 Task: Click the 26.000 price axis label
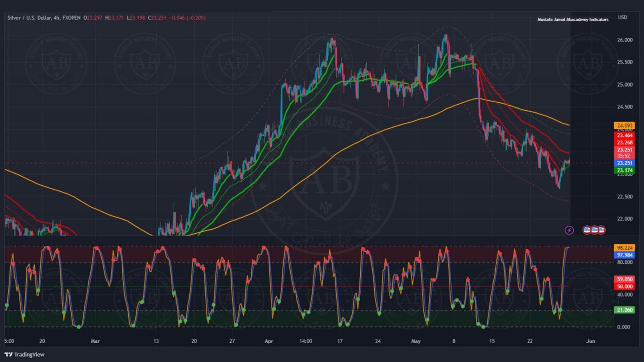pyautogui.click(x=625, y=40)
